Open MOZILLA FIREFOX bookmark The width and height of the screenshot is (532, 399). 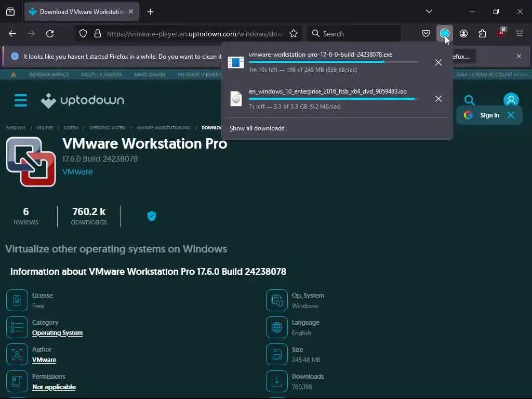click(101, 74)
